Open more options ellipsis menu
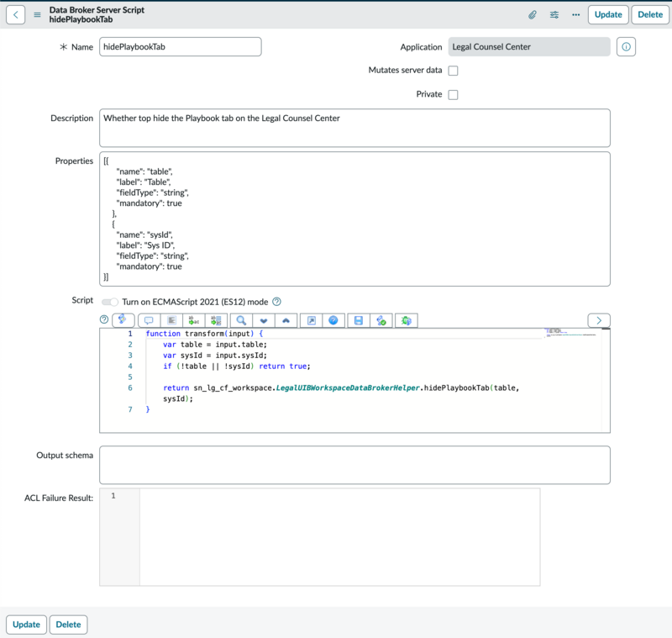The height and width of the screenshot is (638, 672). coord(576,14)
